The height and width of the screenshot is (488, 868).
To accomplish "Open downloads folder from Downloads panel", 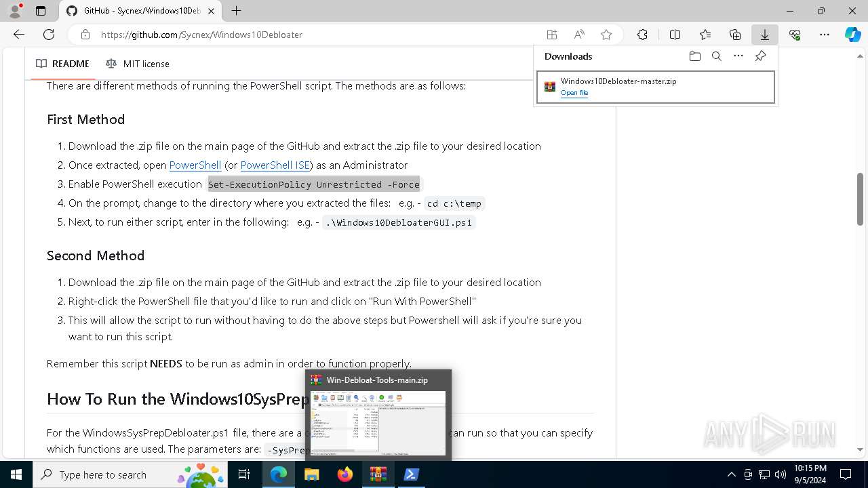I will [x=694, y=56].
